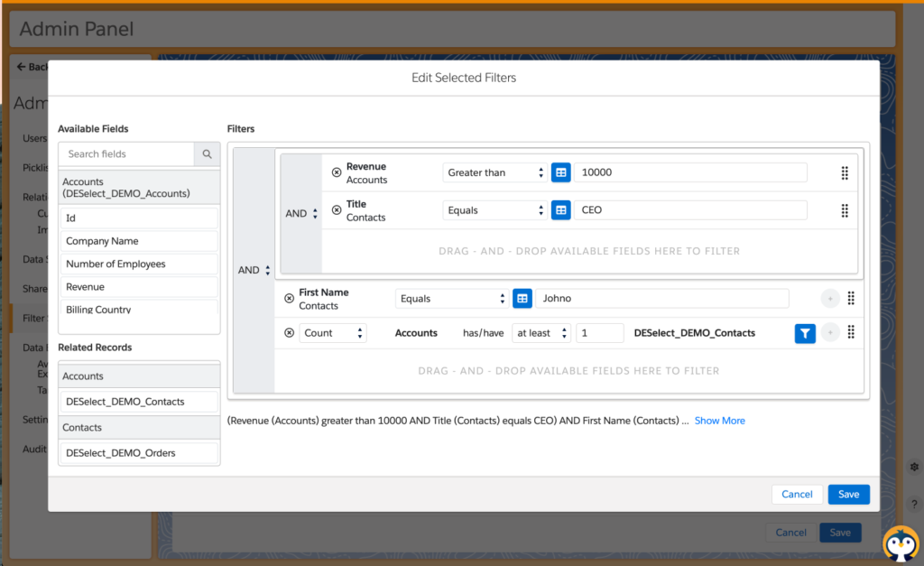Viewport: 924px width, 566px height.
Task: Remove the Revenue filter with its X icon
Action: [x=337, y=172]
